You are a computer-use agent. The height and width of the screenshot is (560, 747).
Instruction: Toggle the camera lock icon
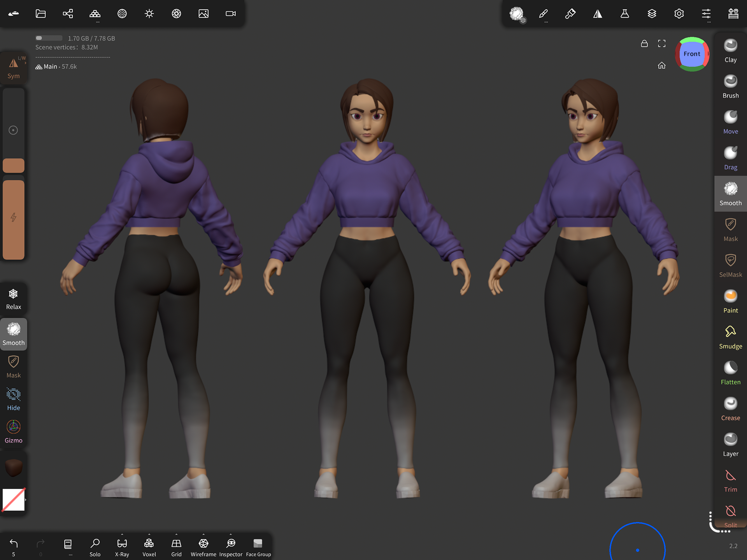(644, 44)
